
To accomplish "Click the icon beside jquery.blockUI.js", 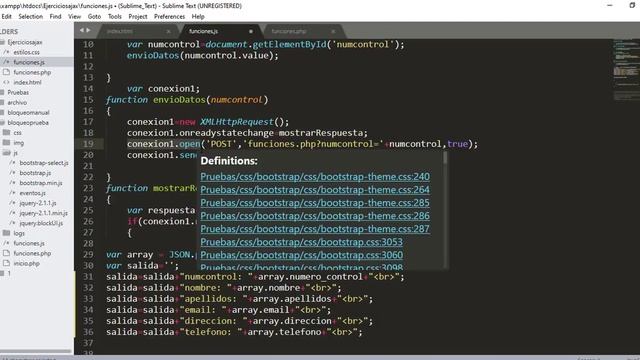I will click(x=13, y=223).
